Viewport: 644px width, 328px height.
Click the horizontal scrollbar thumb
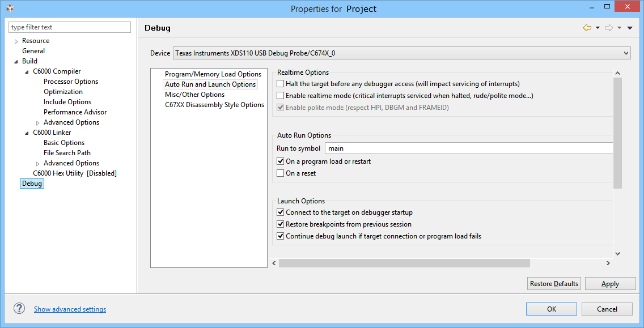point(404,263)
